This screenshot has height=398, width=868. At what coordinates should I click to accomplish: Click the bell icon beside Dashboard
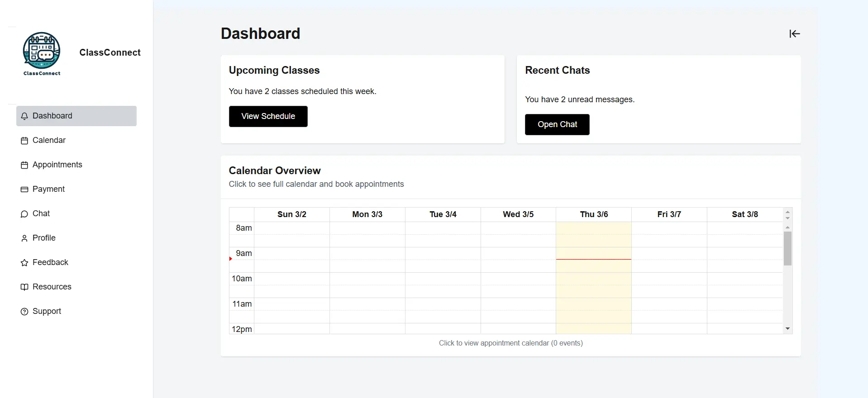click(24, 116)
